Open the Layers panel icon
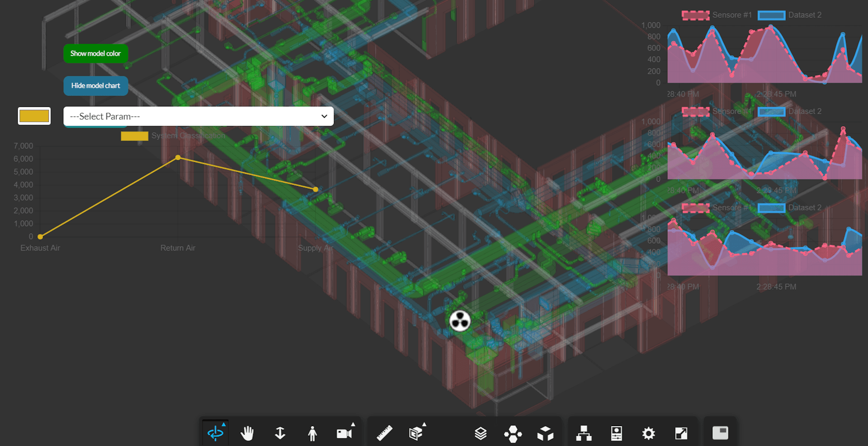This screenshot has height=446, width=868. [481, 433]
